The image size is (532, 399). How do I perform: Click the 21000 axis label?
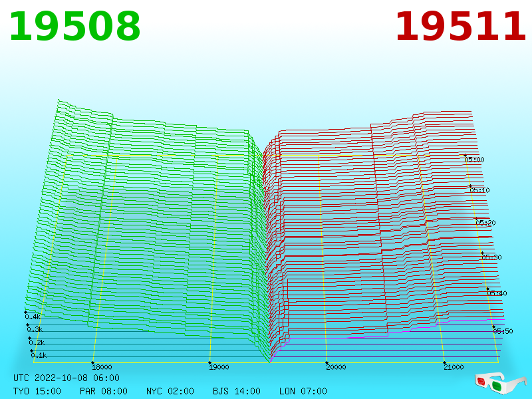pyautogui.click(x=454, y=367)
